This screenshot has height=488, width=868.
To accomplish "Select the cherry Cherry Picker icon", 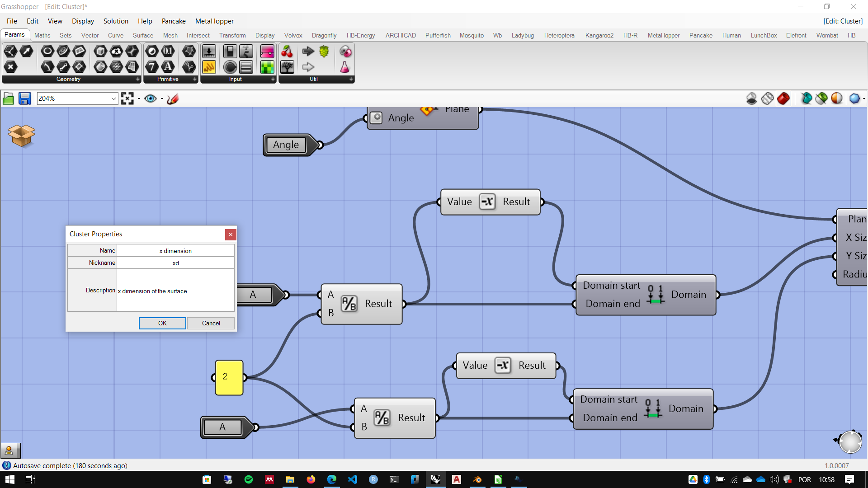I will [x=287, y=51].
